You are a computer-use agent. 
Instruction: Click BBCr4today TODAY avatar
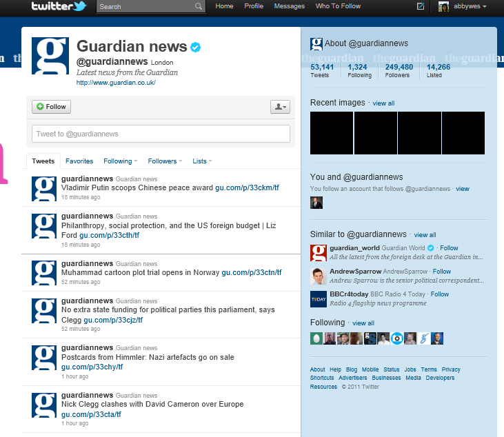pos(319,299)
